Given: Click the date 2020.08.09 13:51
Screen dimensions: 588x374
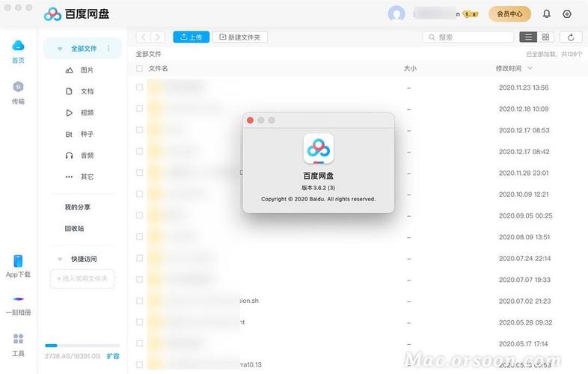Looking at the screenshot, I should (524, 237).
